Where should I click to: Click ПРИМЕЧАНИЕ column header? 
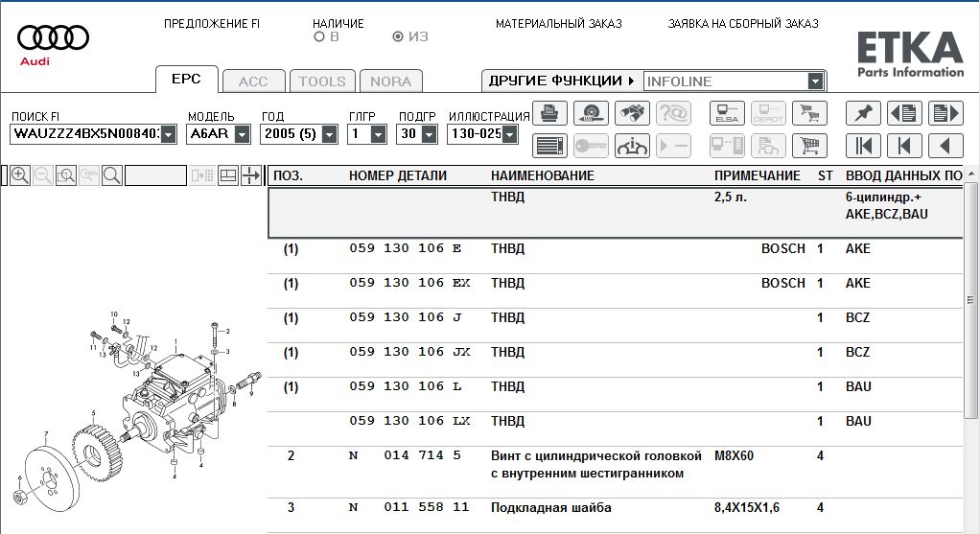(757, 176)
